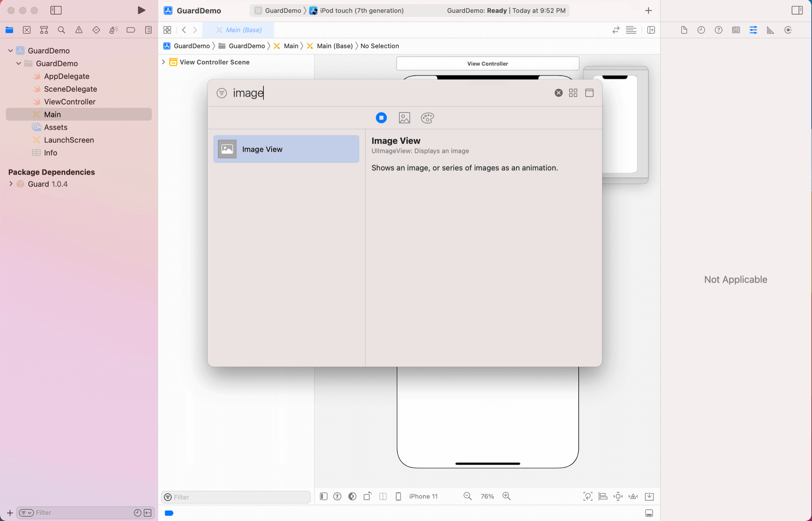Viewport: 812px width, 521px height.
Task: Click the canvas zoom in button
Action: 506,496
